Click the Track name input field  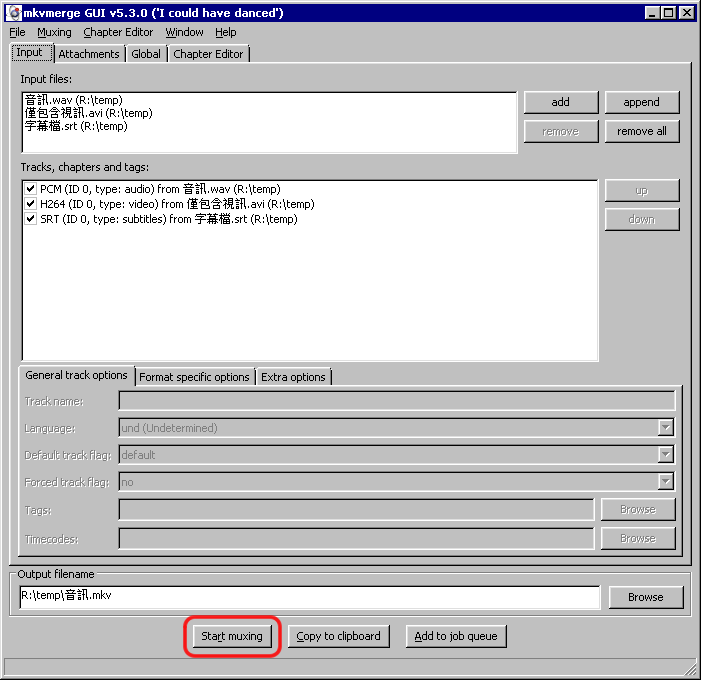[x=397, y=401]
